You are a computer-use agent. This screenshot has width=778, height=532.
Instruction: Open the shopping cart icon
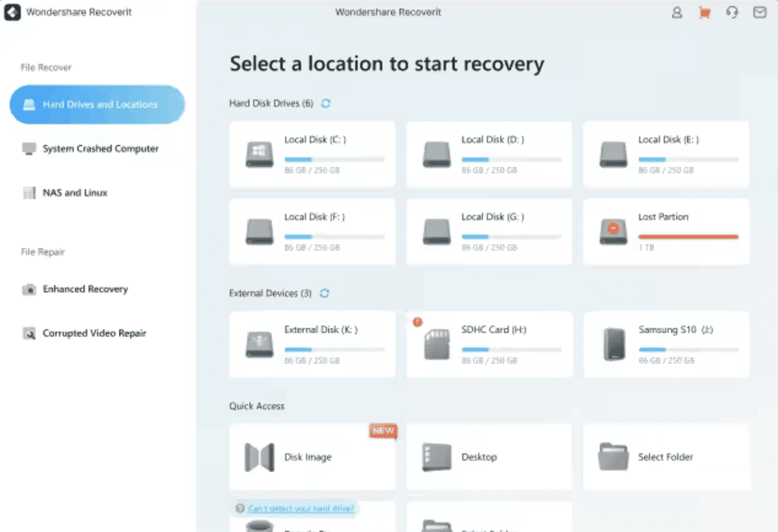coord(704,12)
